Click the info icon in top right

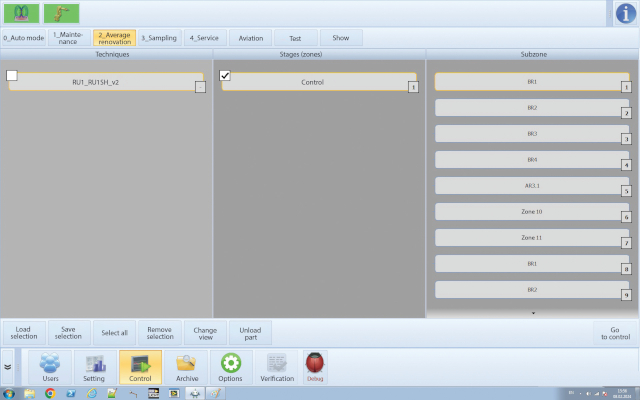click(624, 13)
